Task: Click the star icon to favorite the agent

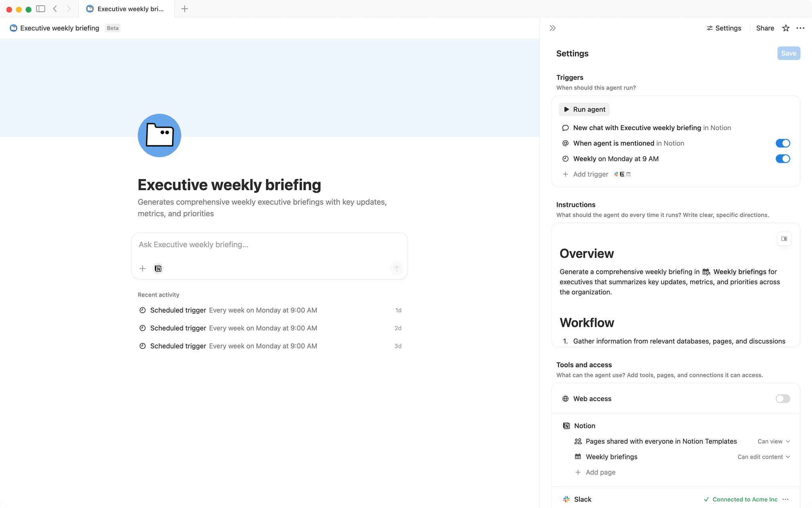Action: point(785,28)
